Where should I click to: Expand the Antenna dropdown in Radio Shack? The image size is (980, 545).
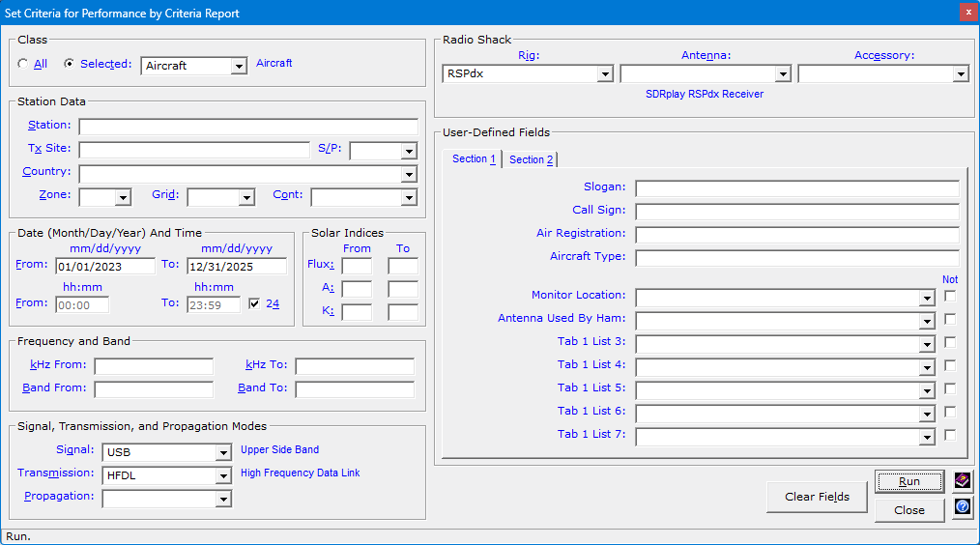tap(782, 74)
